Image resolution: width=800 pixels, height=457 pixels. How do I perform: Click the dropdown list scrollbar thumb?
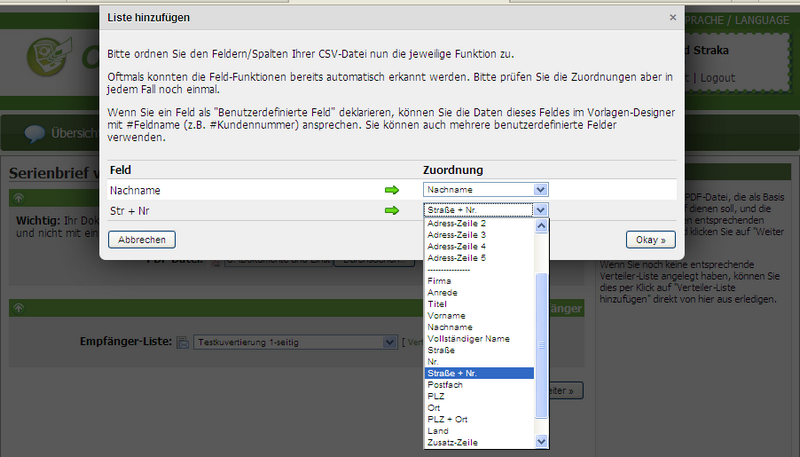click(541, 345)
